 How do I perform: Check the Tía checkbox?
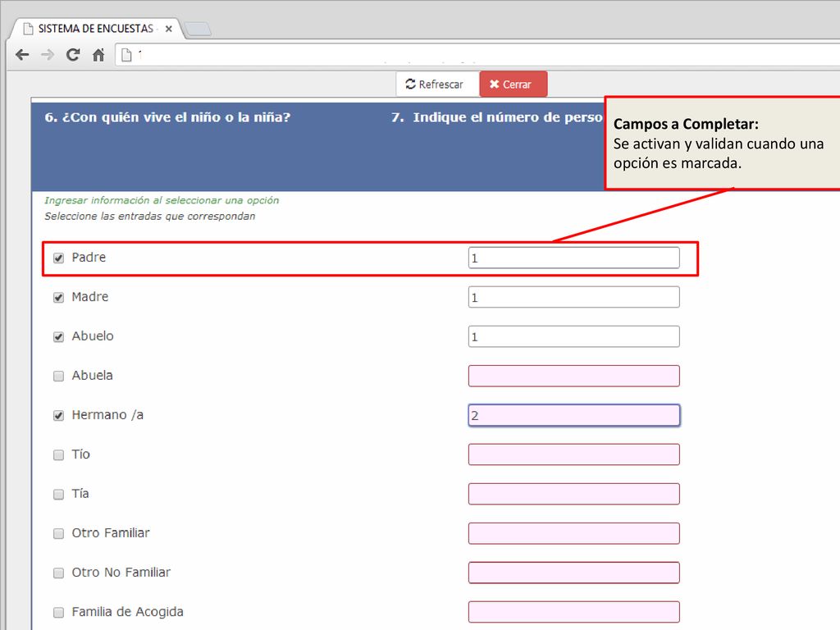(59, 495)
